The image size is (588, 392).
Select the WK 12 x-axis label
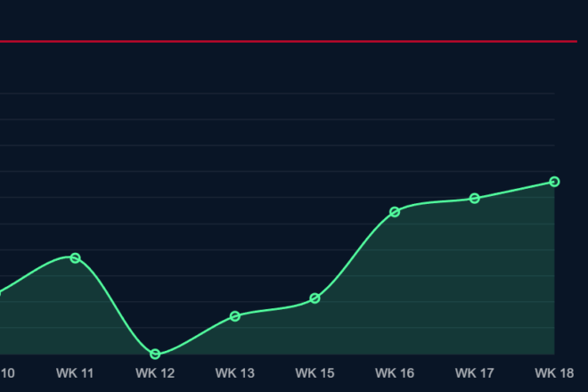tap(155, 372)
